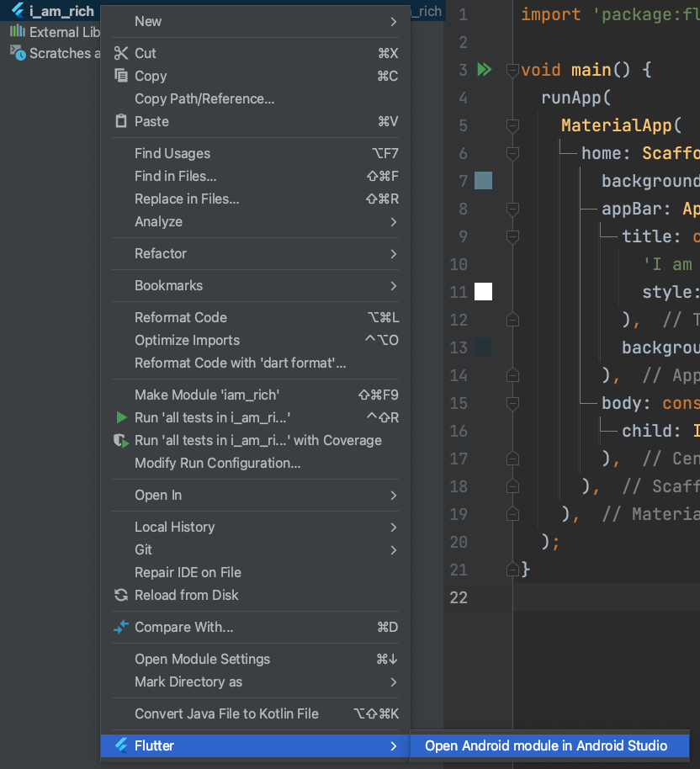Click the blue-grey color swatch at line 7

(x=483, y=181)
